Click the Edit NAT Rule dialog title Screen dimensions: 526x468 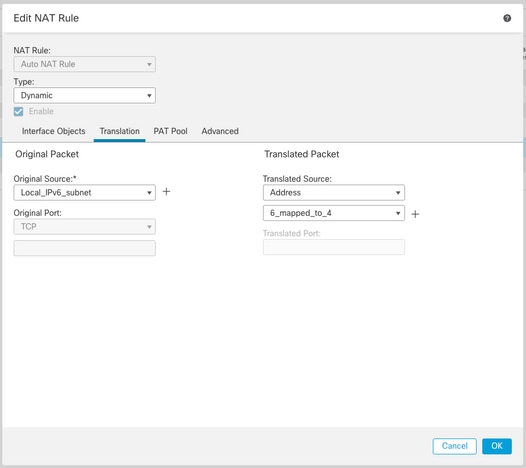pos(46,18)
